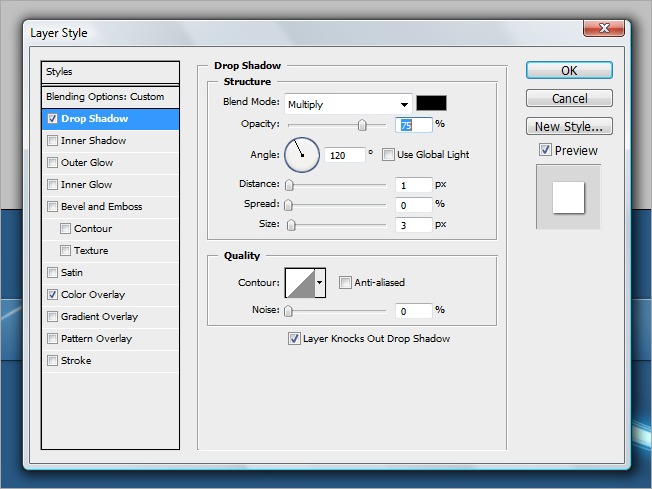
Task: Open the Contour picker dropdown arrow
Action: (319, 283)
